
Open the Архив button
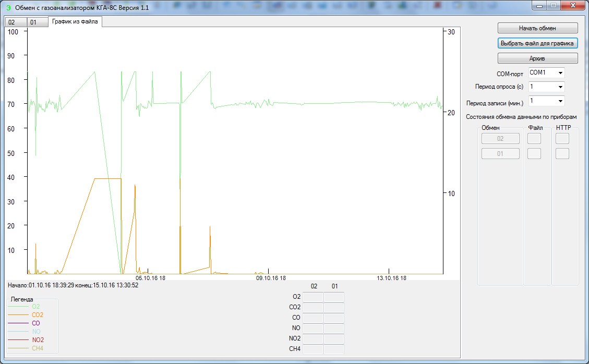click(537, 58)
